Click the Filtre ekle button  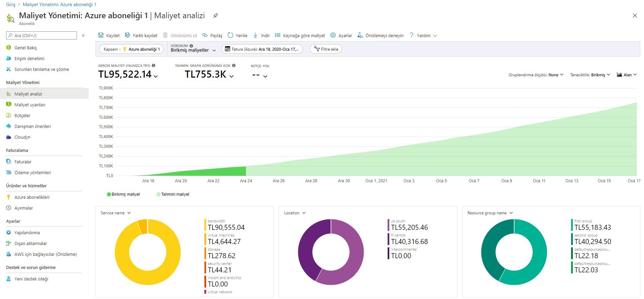tap(326, 49)
